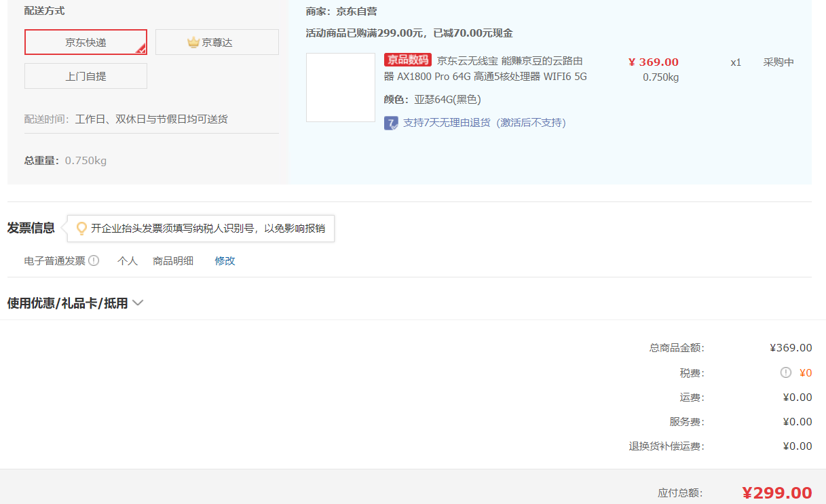Click the 发票信息 section heading
The image size is (826, 504).
(x=31, y=228)
